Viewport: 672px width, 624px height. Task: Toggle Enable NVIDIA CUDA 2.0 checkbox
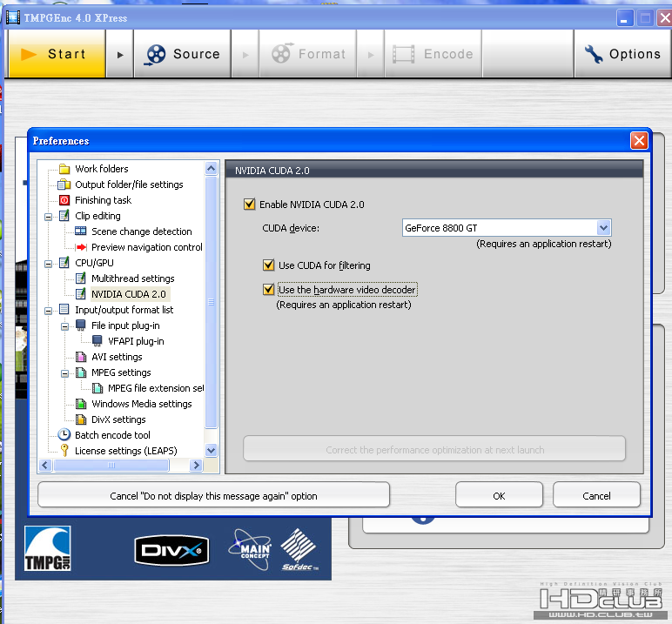click(x=249, y=204)
